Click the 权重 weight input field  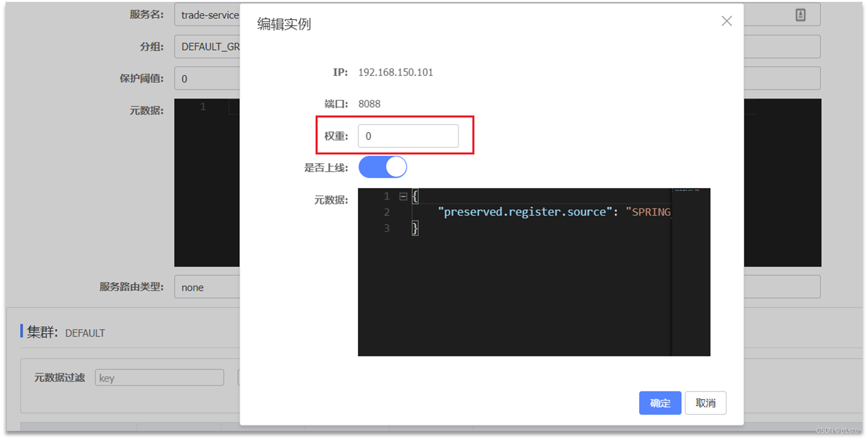pos(408,136)
